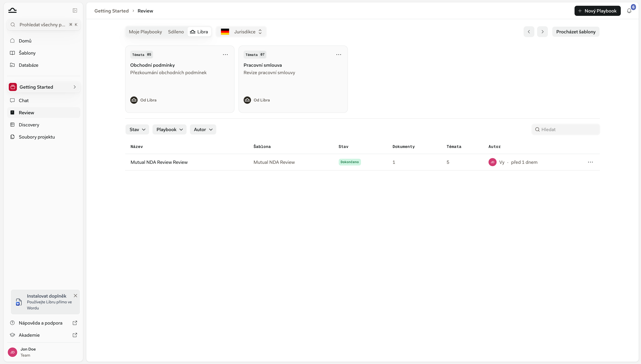Click the Prohledat všechny search box
The height and width of the screenshot is (364, 641).
click(44, 24)
